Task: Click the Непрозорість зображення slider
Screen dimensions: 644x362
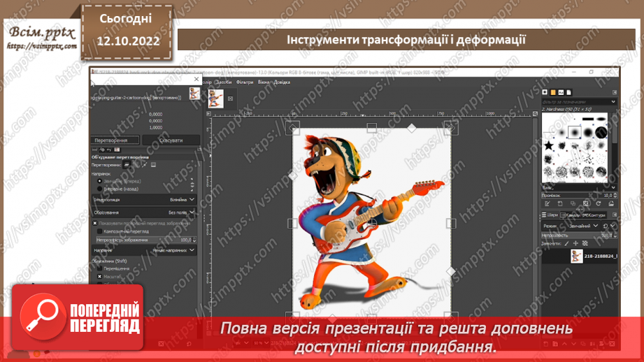Action: click(x=143, y=240)
